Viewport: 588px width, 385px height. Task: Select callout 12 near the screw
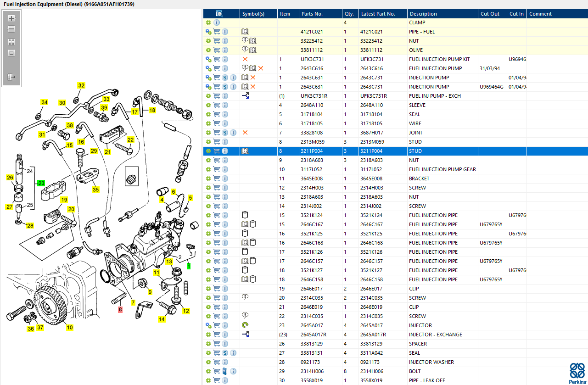pyautogui.click(x=186, y=311)
